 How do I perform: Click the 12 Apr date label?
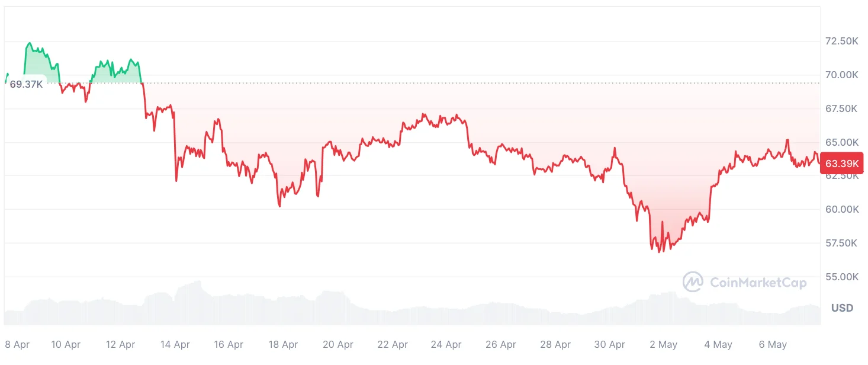pyautogui.click(x=120, y=344)
